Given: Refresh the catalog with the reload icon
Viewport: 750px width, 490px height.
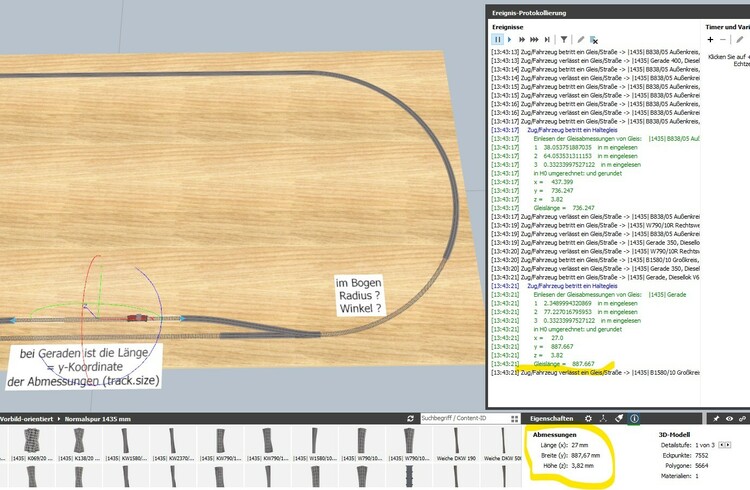Looking at the screenshot, I should [410, 419].
